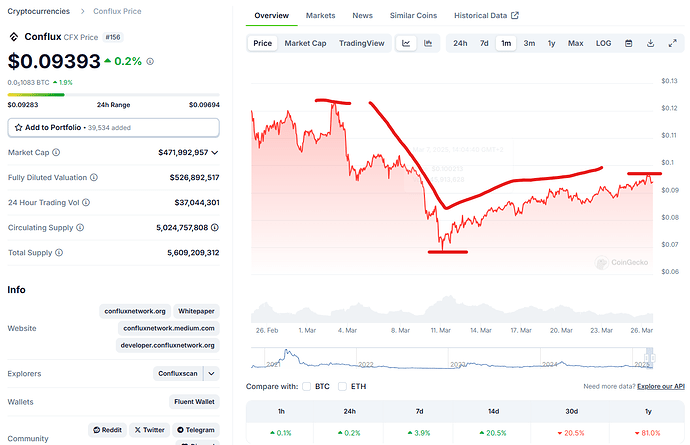The image size is (690, 445).
Task: Open Fully Diluted Valuation info icon
Action: tap(94, 177)
